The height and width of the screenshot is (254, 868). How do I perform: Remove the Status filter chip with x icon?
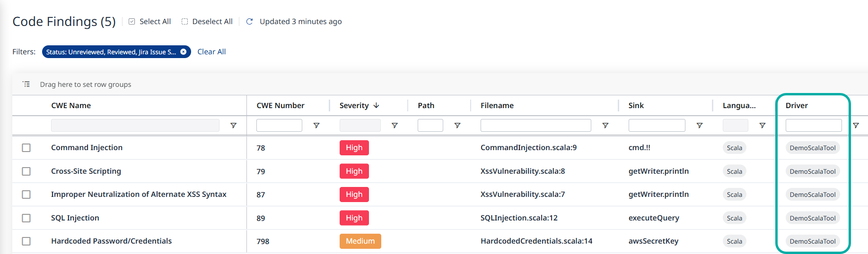click(184, 52)
